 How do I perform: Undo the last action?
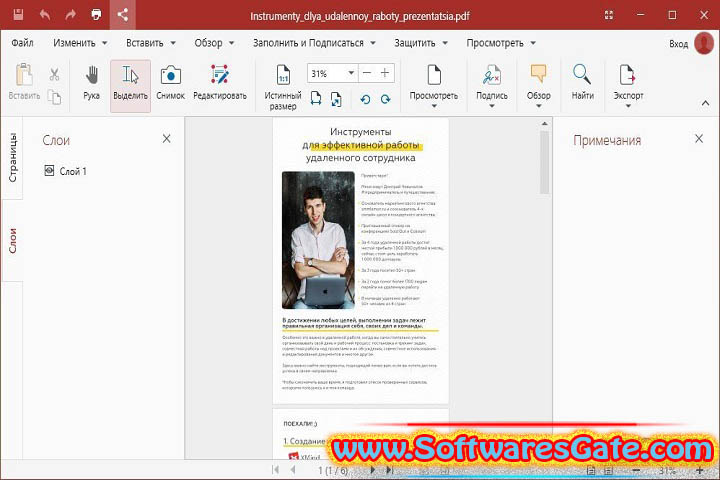point(45,15)
